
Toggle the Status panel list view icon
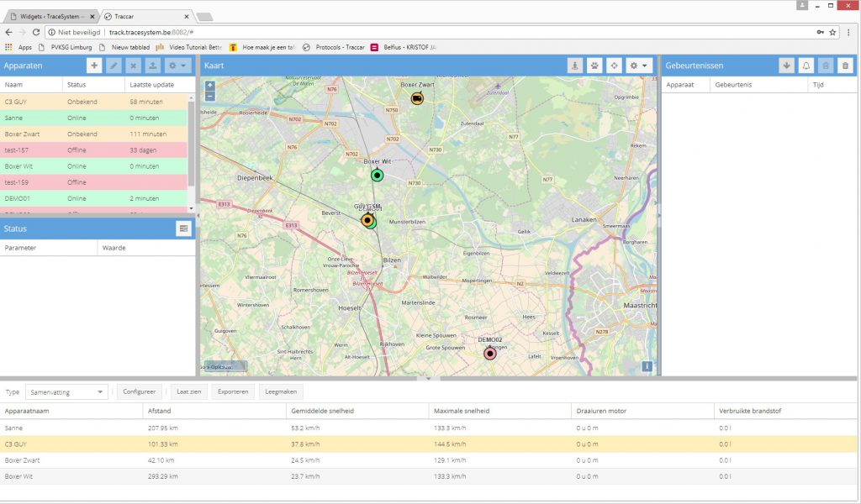tap(183, 228)
